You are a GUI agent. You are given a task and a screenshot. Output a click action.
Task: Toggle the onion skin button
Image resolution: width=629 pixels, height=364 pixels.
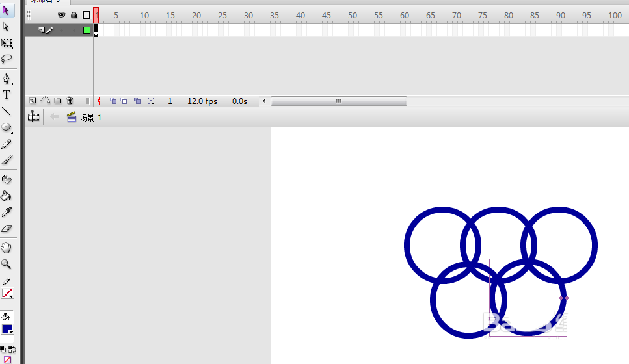click(x=113, y=101)
